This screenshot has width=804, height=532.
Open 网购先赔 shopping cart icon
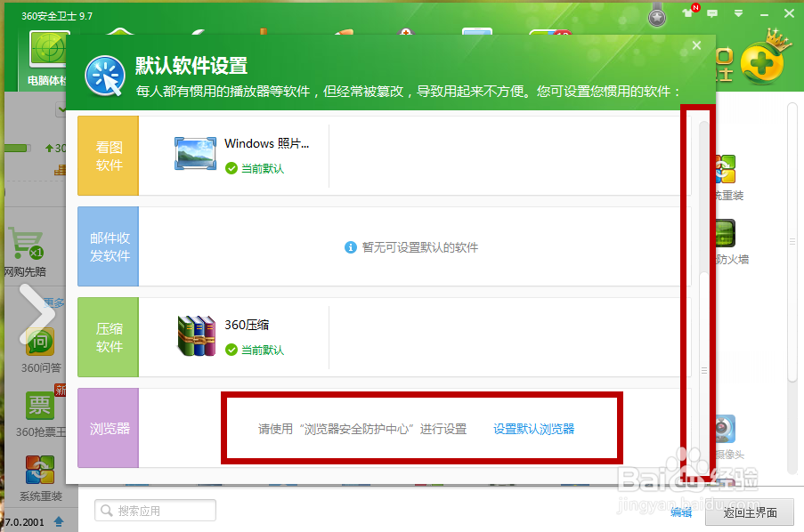(26, 243)
